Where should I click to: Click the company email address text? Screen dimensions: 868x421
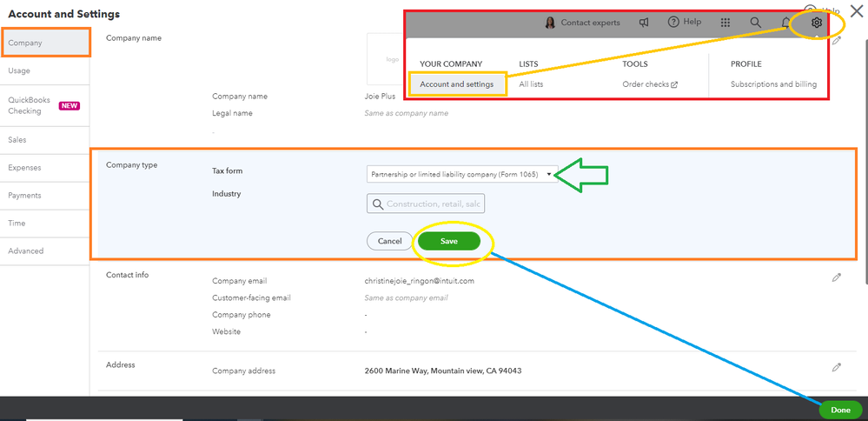click(x=420, y=281)
